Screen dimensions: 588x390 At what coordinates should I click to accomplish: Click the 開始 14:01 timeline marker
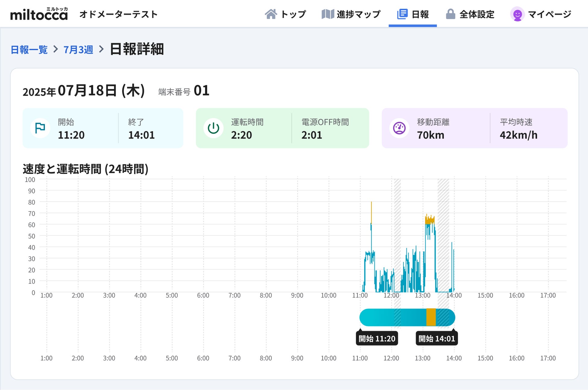click(437, 338)
